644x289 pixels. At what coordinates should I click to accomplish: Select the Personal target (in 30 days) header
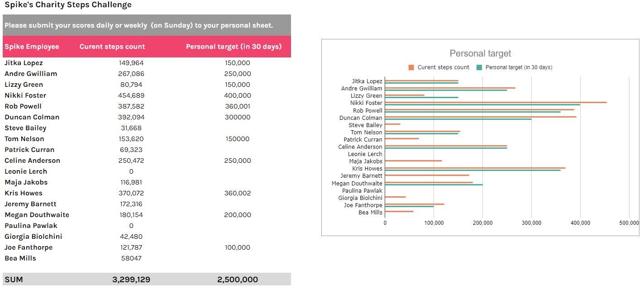pyautogui.click(x=234, y=47)
